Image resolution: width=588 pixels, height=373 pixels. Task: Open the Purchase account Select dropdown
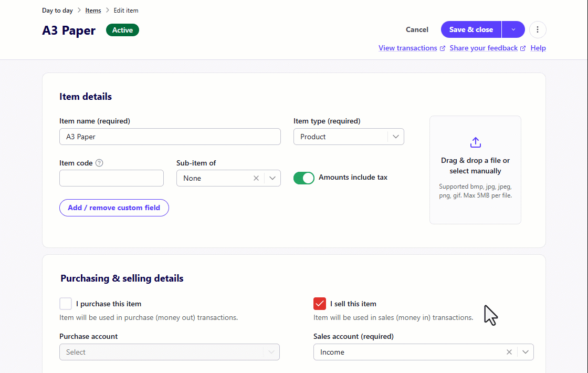pyautogui.click(x=170, y=352)
